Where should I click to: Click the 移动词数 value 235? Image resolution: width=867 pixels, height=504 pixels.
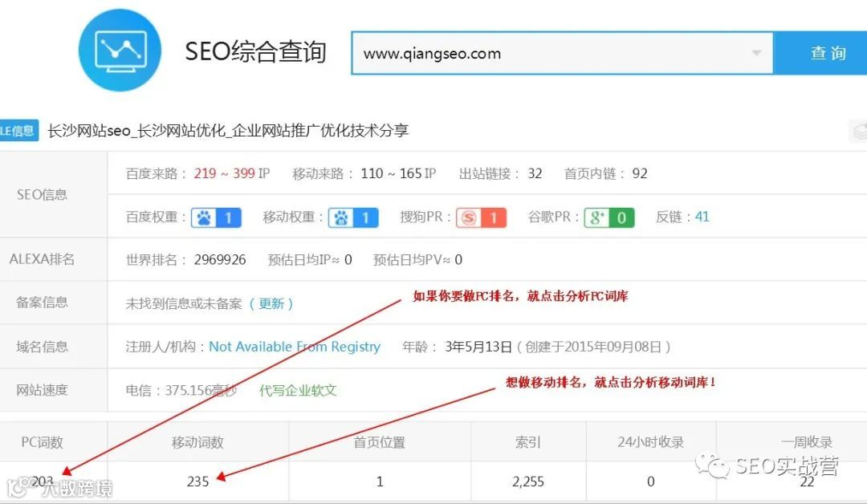pyautogui.click(x=198, y=482)
